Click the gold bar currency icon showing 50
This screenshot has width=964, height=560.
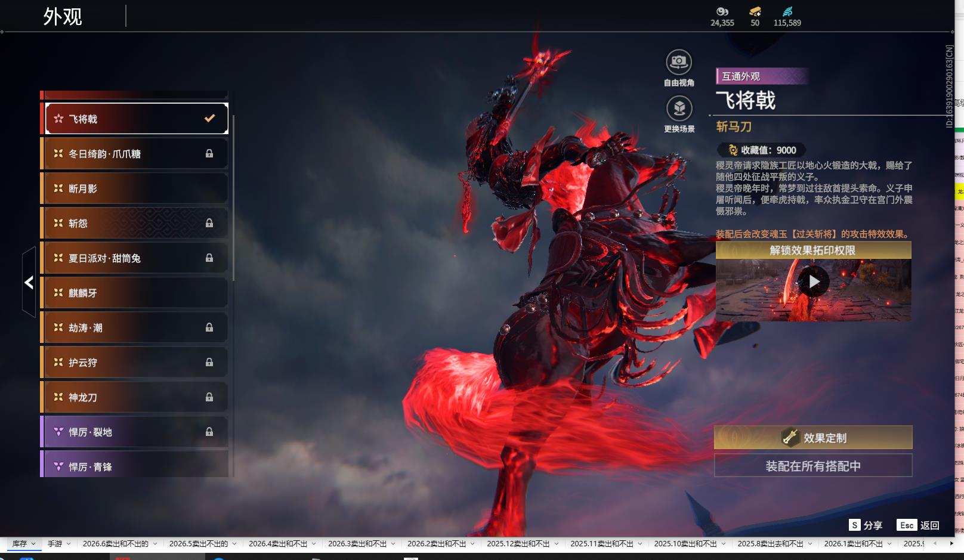point(755,11)
